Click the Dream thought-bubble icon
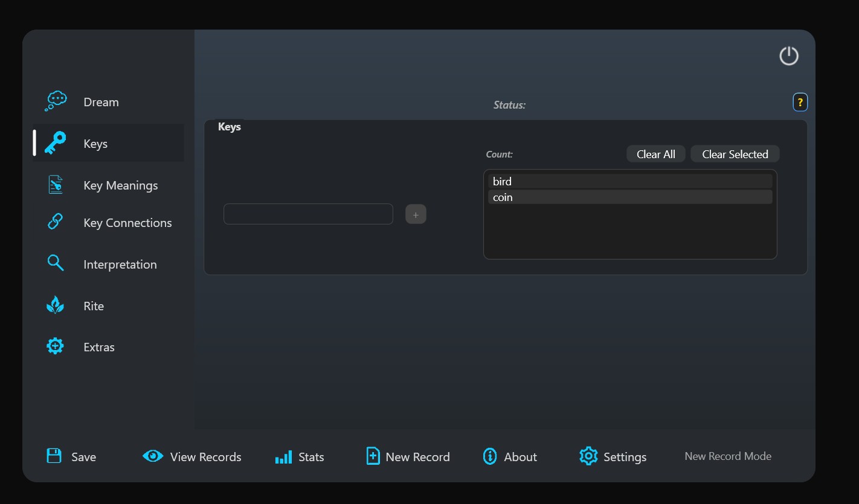The height and width of the screenshot is (504, 859). tap(56, 101)
